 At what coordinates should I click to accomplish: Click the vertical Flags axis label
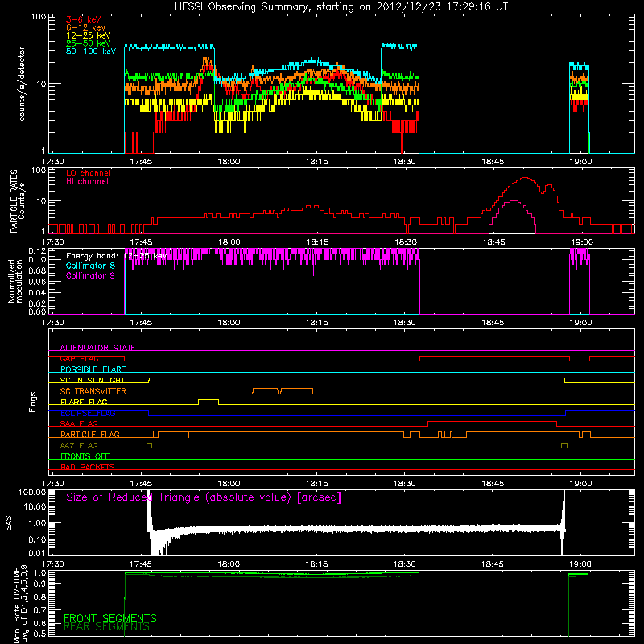[33, 402]
